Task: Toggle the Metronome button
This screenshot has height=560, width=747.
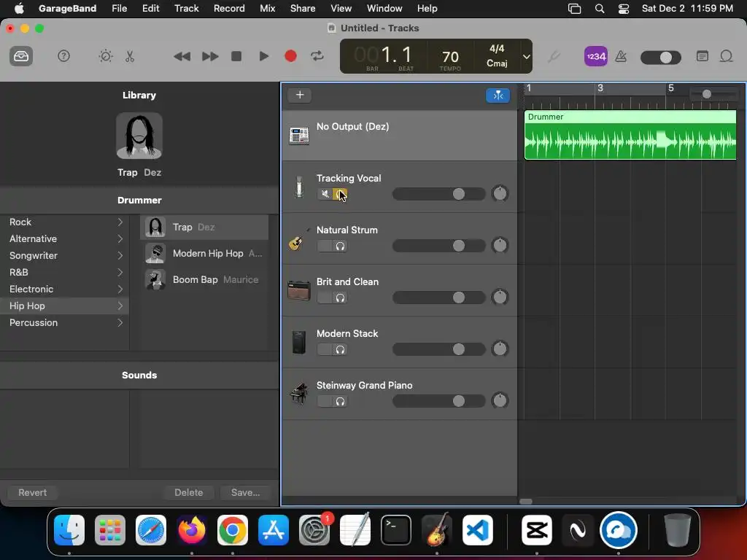Action: pos(621,56)
